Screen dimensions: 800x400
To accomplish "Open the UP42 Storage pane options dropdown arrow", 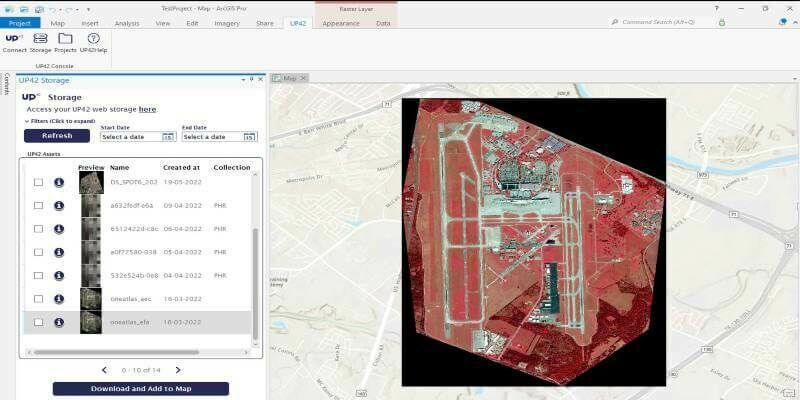I will [243, 79].
